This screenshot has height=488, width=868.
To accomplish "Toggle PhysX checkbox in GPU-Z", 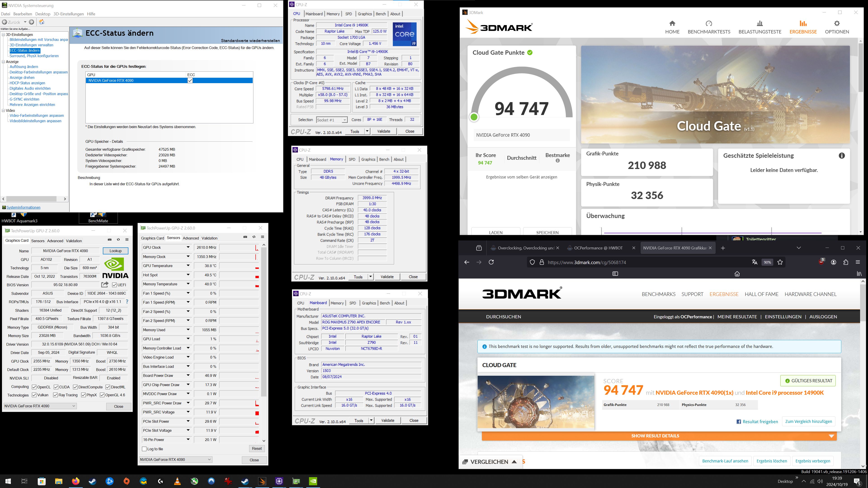I will click(83, 395).
